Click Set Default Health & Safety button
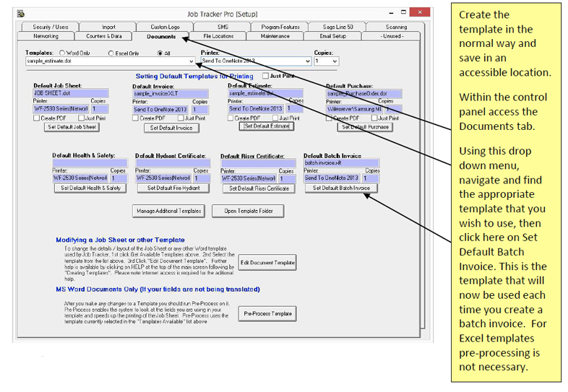This screenshot has width=568, height=392. click(90, 188)
